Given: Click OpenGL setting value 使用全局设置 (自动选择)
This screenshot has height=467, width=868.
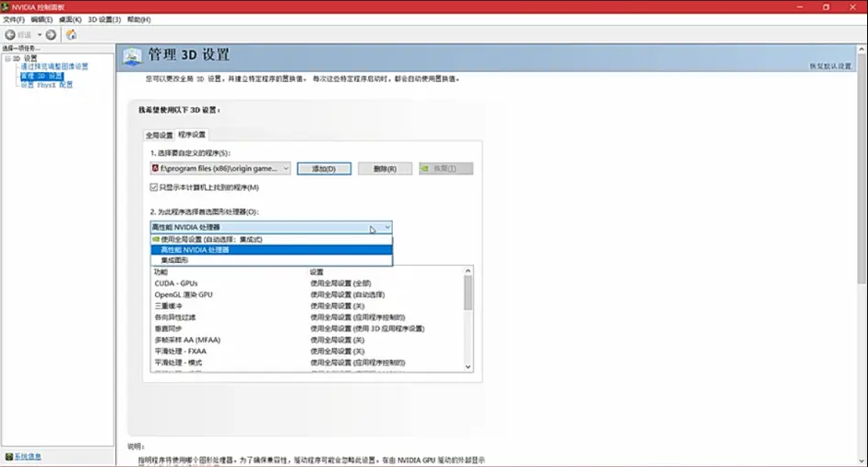Looking at the screenshot, I should 347,294.
